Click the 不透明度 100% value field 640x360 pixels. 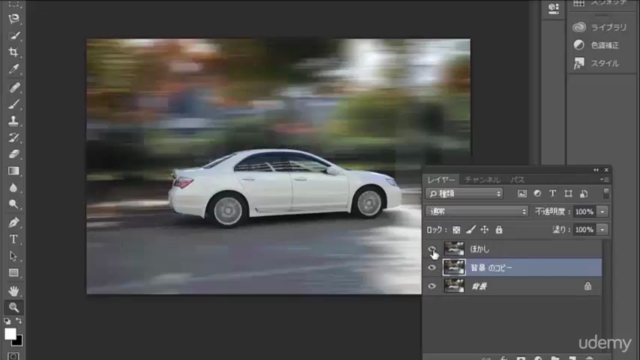pyautogui.click(x=584, y=211)
